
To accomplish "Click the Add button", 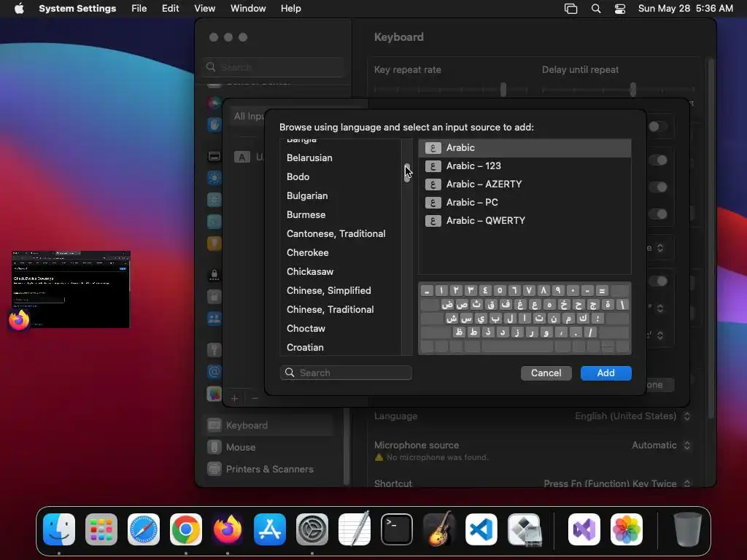I will pos(606,373).
